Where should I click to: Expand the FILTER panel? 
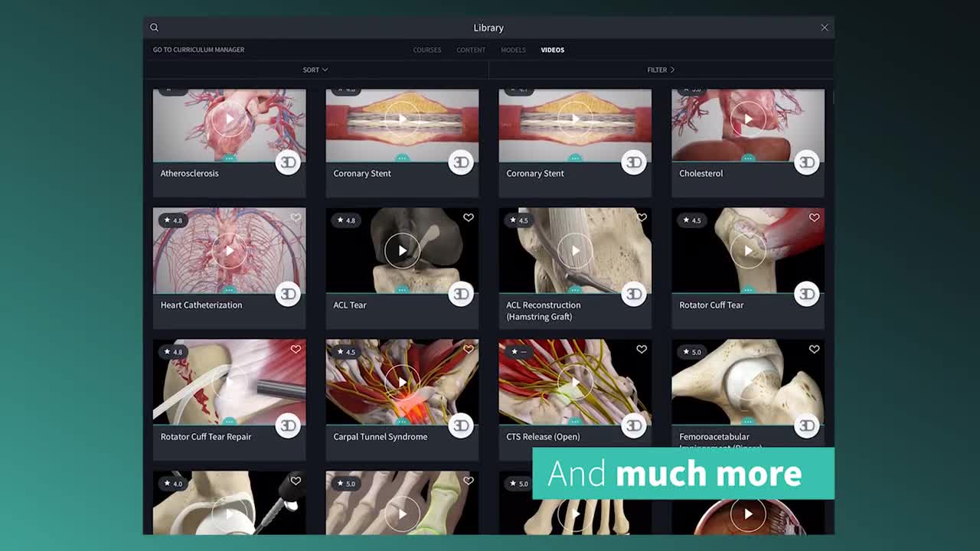click(661, 70)
